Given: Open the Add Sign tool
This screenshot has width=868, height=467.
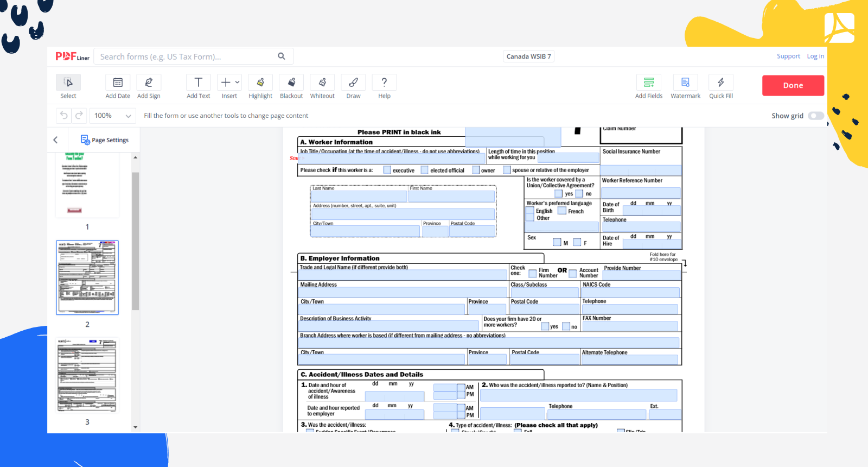Looking at the screenshot, I should pos(149,83).
